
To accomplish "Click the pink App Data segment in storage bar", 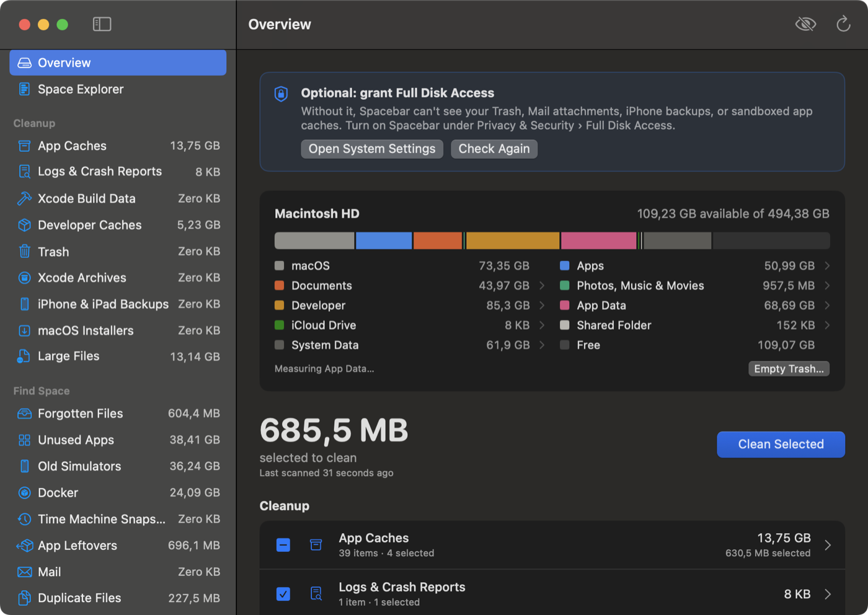I will click(598, 241).
